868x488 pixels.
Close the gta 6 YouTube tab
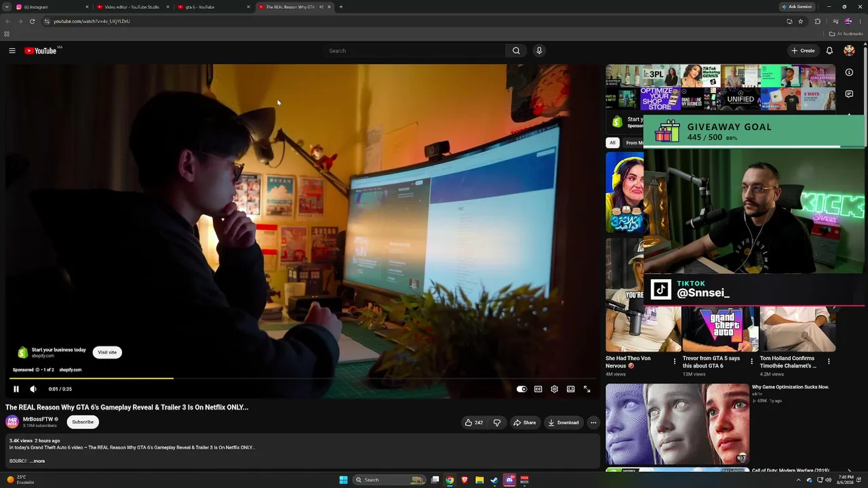(248, 7)
